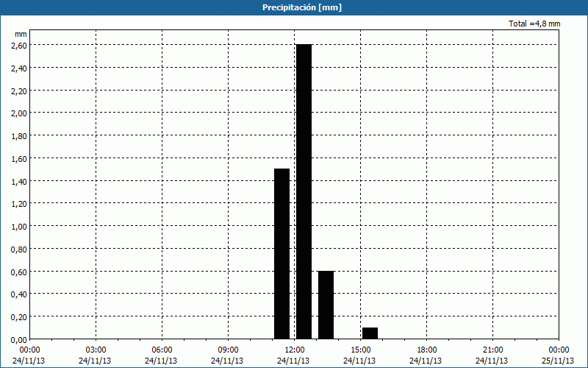Viewport: 588px width, 368px height.
Task: Click the Precipitación [mm] chart title
Action: [x=302, y=7]
